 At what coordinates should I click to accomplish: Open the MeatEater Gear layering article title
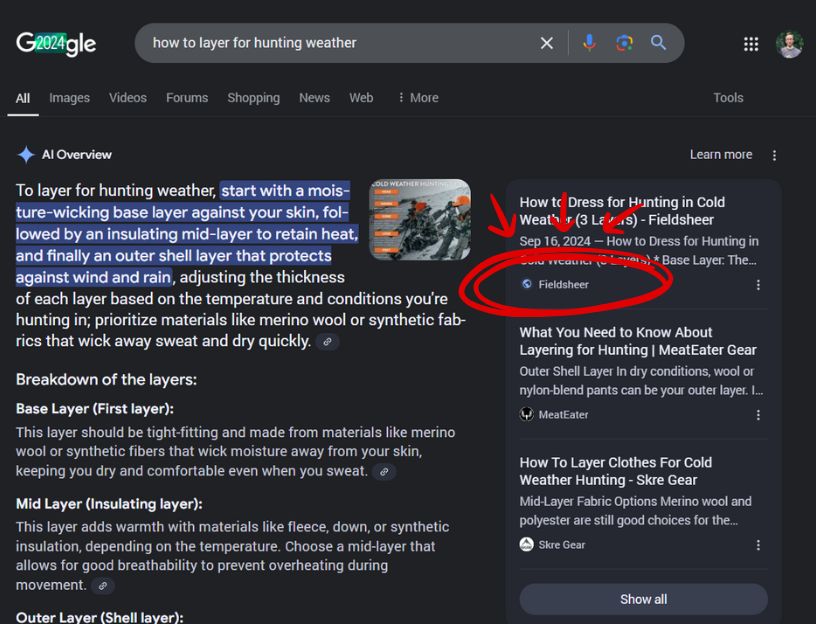point(638,341)
